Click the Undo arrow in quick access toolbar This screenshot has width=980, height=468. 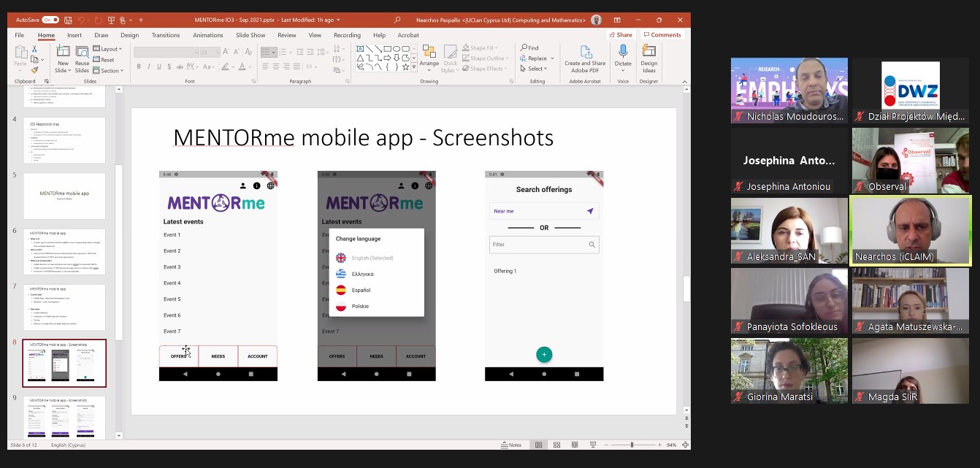pyautogui.click(x=81, y=20)
